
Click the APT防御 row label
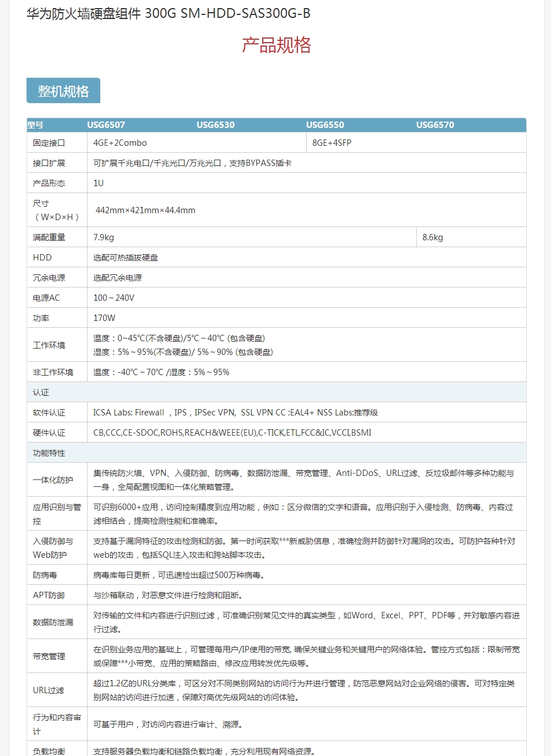pos(48,595)
